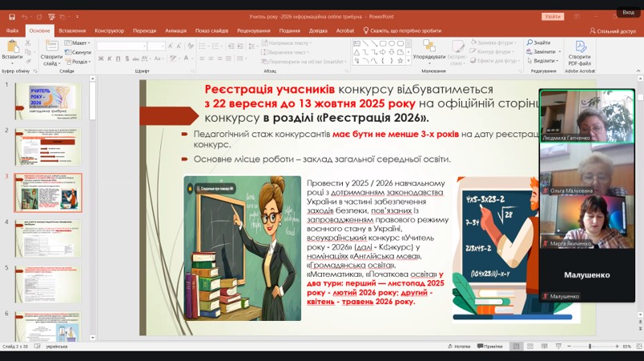Adjust the zoom slider in status bar

(x=590, y=347)
